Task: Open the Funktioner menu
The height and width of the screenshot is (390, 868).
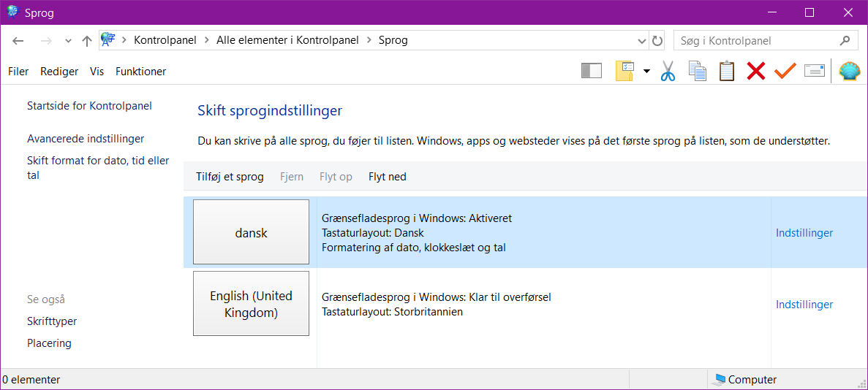Action: click(x=140, y=72)
